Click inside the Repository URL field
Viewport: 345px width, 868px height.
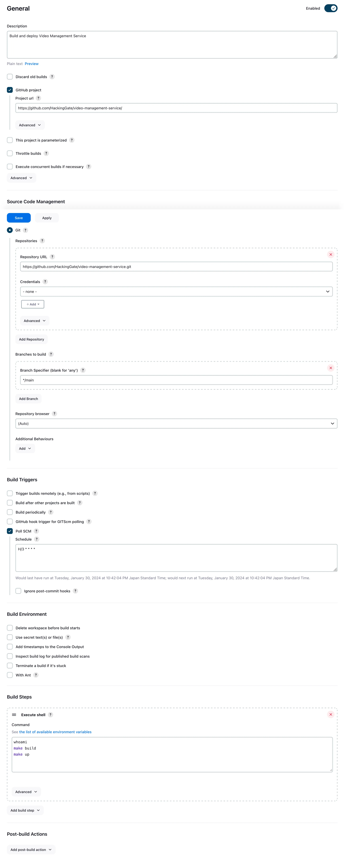tap(176, 266)
